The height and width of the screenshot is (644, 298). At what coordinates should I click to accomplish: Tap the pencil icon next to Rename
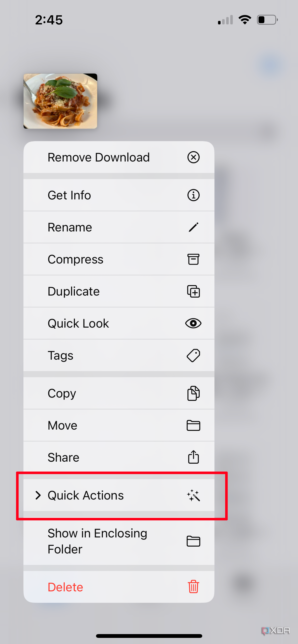pyautogui.click(x=193, y=227)
